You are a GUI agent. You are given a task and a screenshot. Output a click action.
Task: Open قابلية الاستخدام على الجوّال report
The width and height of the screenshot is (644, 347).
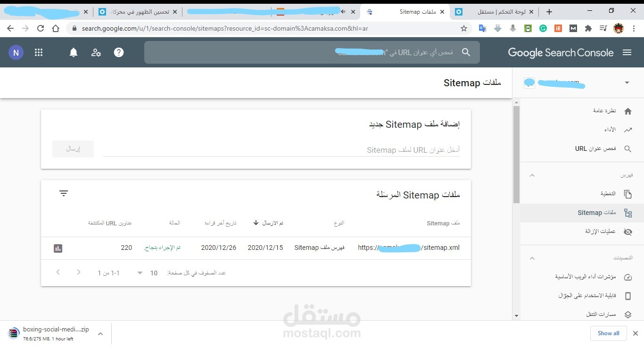582,296
